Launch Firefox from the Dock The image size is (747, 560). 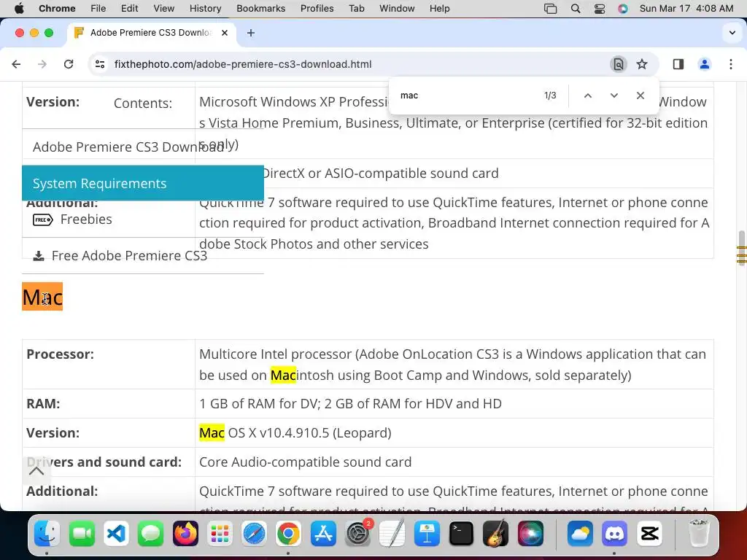(x=185, y=533)
